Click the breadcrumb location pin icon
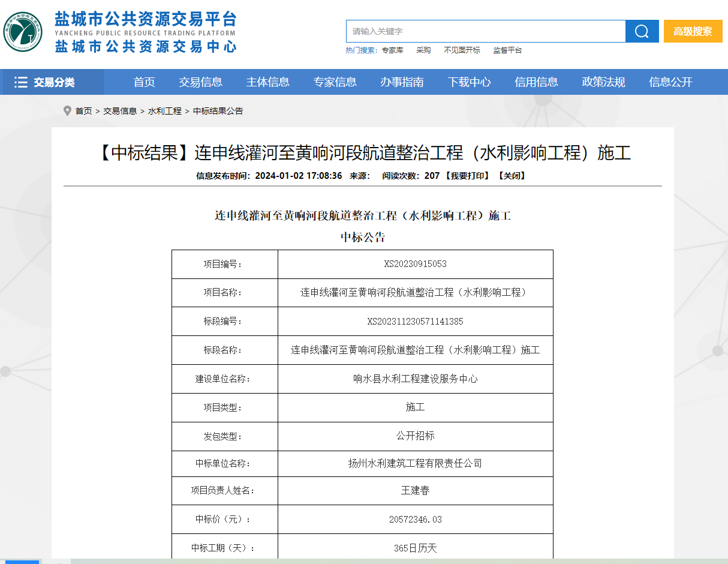This screenshot has height=564, width=728. pyautogui.click(x=67, y=111)
